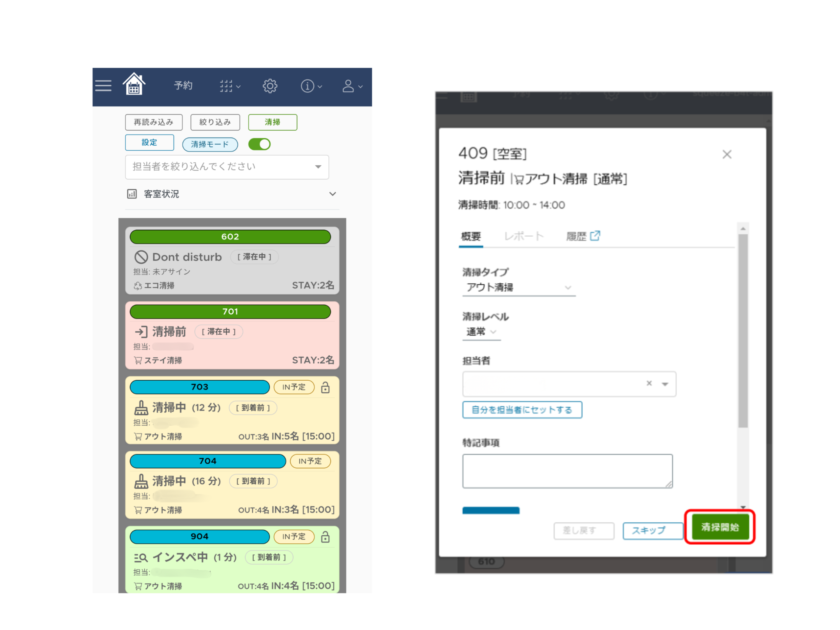Click the dialog vertical scrollbar
This screenshot has width=840, height=630.
click(x=743, y=330)
